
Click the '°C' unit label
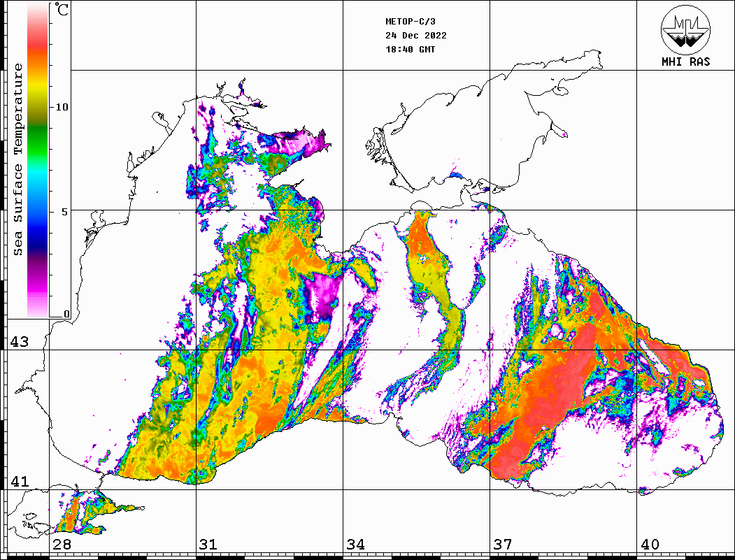pyautogui.click(x=62, y=9)
